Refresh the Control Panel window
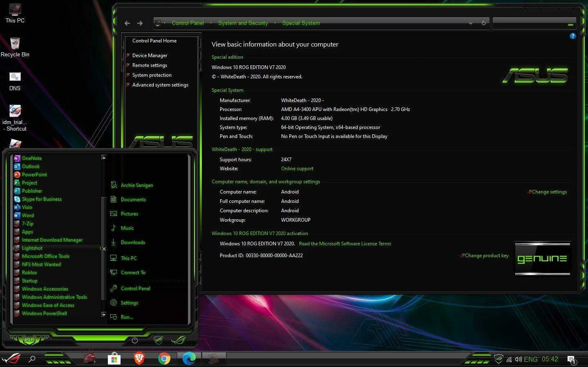 [483, 23]
